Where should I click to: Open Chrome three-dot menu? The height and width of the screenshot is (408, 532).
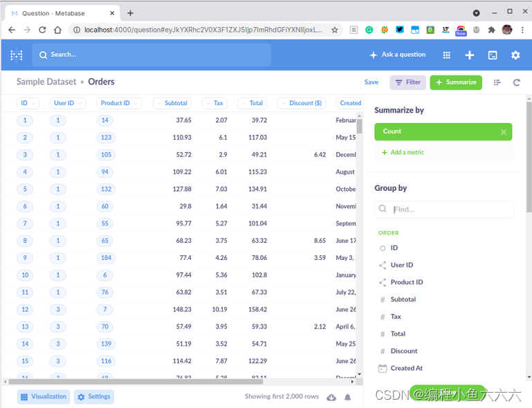522,30
